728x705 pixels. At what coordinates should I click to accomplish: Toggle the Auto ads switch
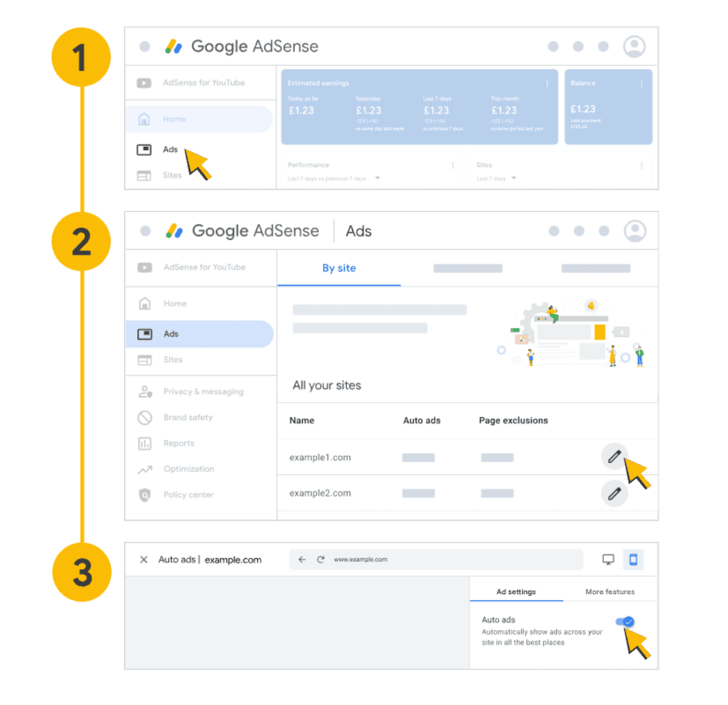tap(625, 622)
